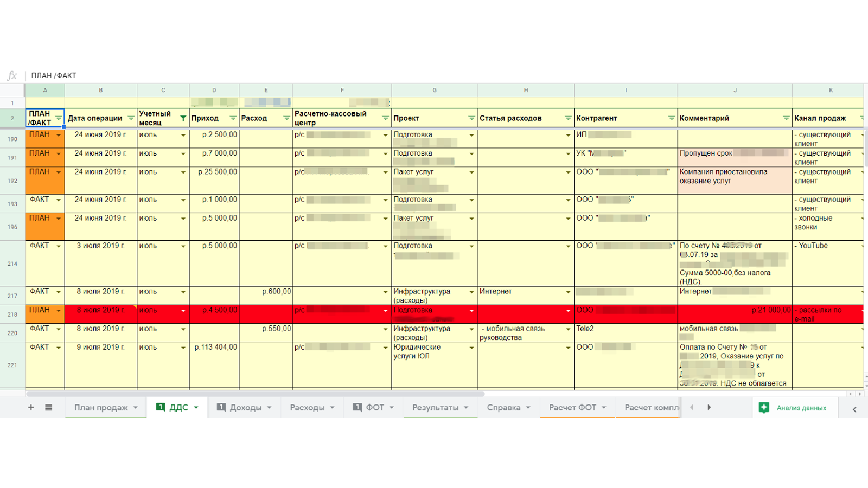
Task: Collapse side panel chevron at bottom right
Action: 854,409
